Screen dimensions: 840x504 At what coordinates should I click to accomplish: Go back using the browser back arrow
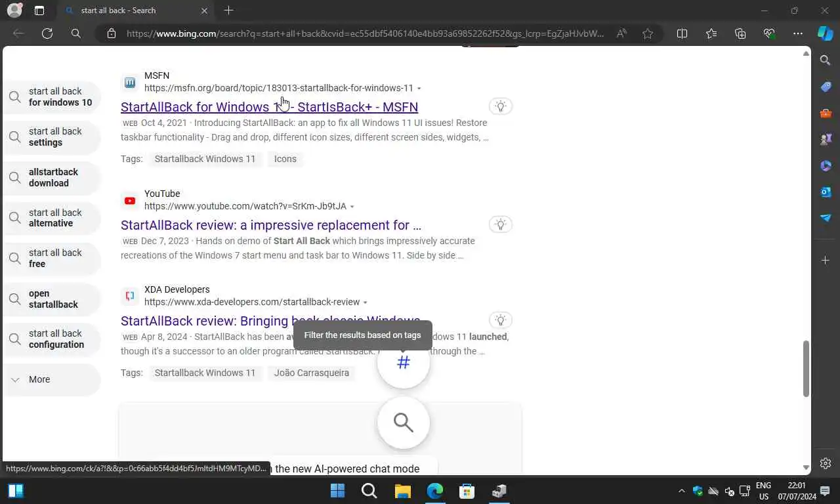tap(18, 33)
